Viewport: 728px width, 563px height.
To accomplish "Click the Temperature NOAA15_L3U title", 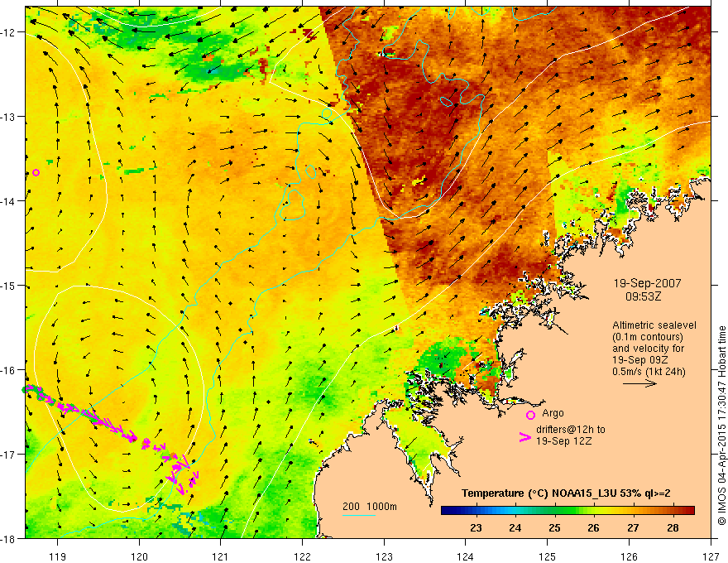I will [566, 493].
